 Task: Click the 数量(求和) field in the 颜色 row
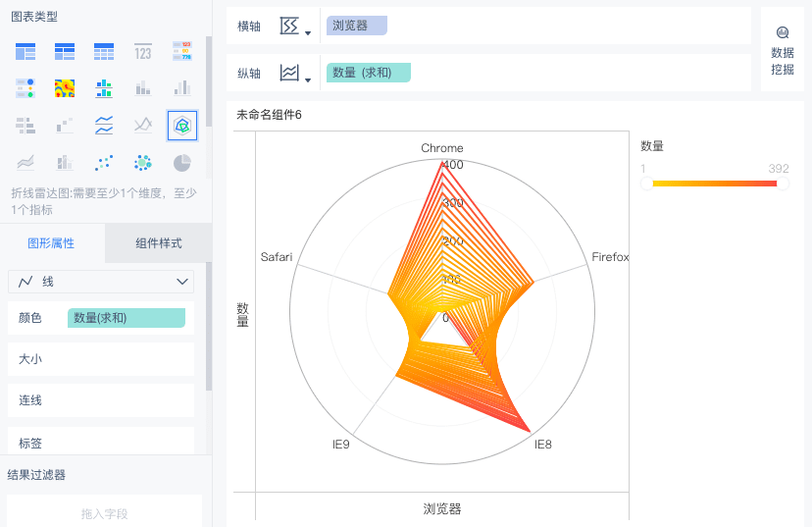pos(127,318)
